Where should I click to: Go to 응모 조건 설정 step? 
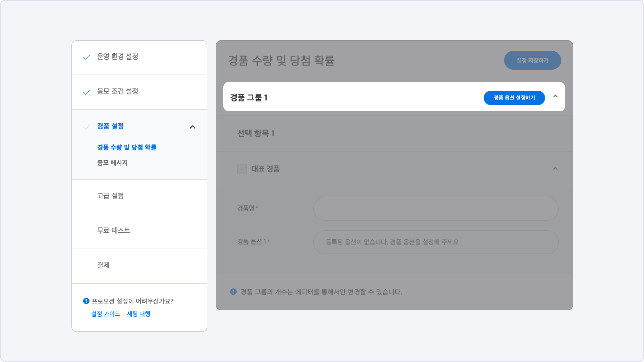tap(118, 91)
